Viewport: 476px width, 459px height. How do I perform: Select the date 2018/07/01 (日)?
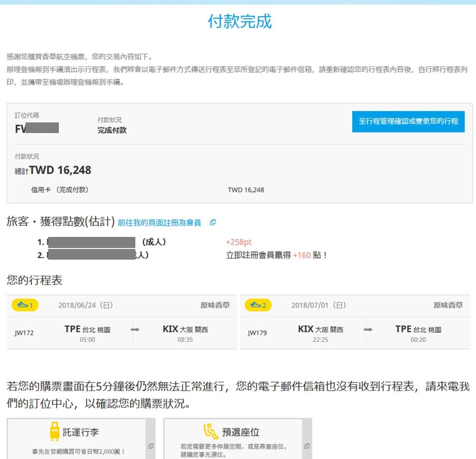pyautogui.click(x=319, y=305)
